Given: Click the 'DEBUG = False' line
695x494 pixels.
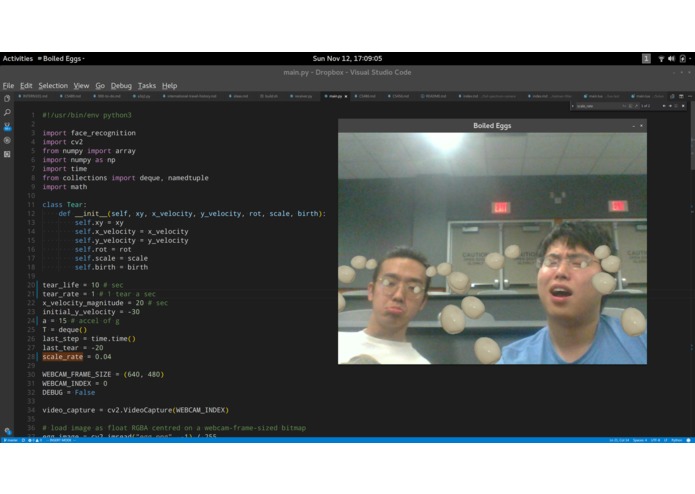Looking at the screenshot, I should (69, 393).
